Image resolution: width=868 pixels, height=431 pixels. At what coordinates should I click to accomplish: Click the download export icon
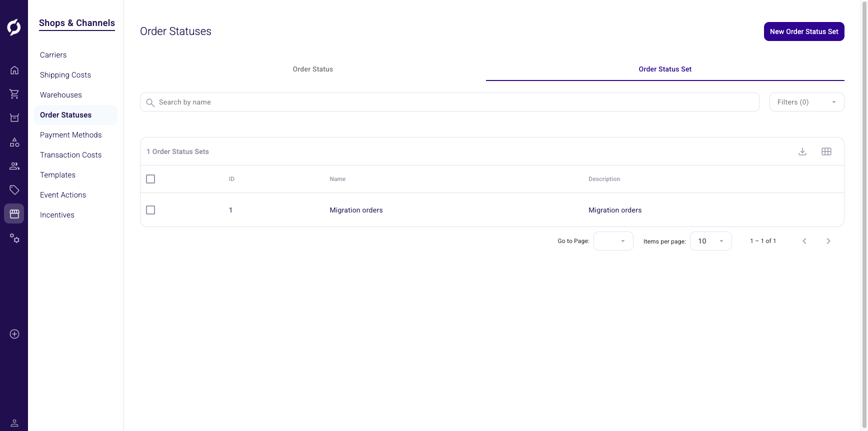(x=802, y=151)
